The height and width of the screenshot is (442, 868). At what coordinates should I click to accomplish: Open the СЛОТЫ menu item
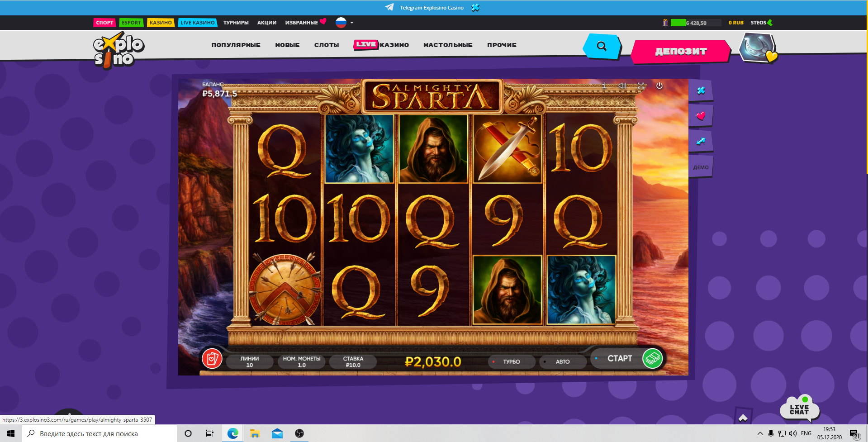pos(327,45)
